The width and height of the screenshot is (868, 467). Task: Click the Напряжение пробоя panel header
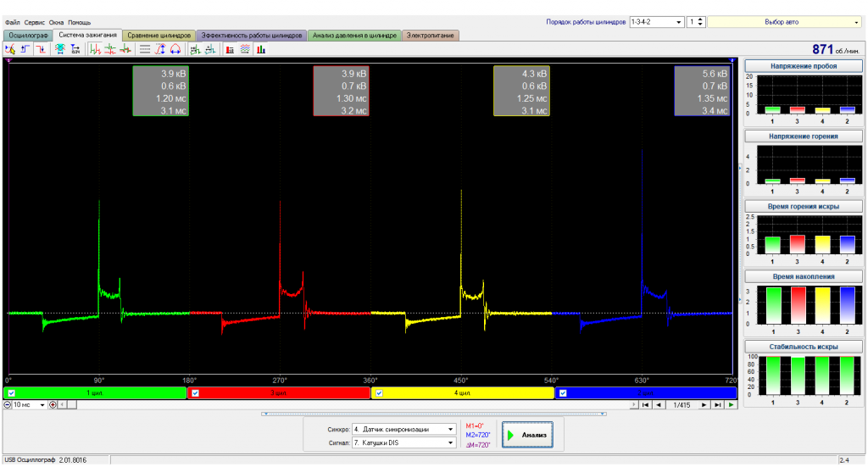(x=804, y=66)
